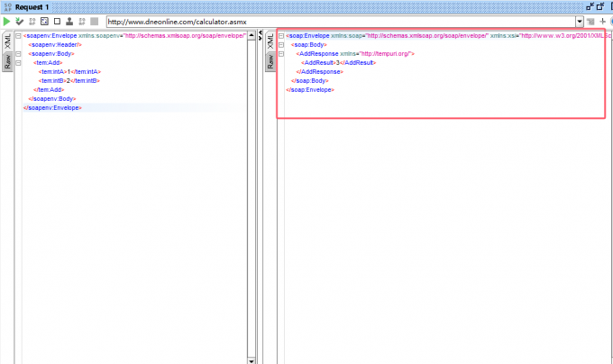The image size is (613, 364).
Task: Clone this request
Action: [69, 22]
